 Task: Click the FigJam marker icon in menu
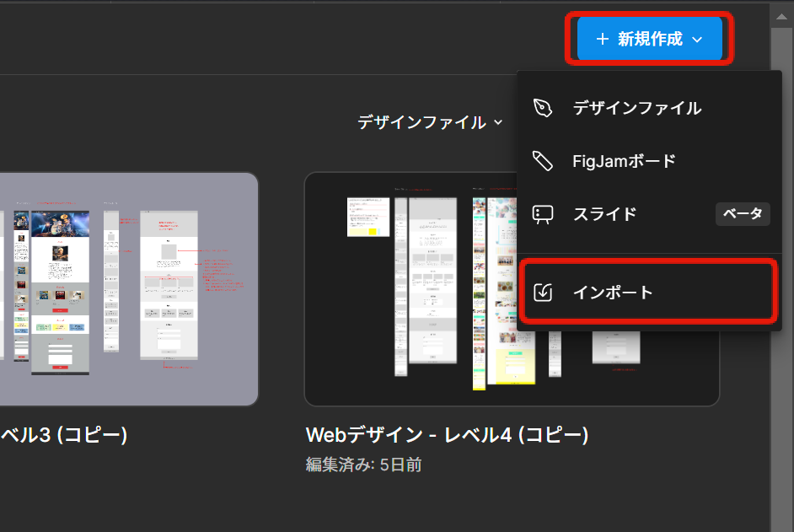click(544, 161)
